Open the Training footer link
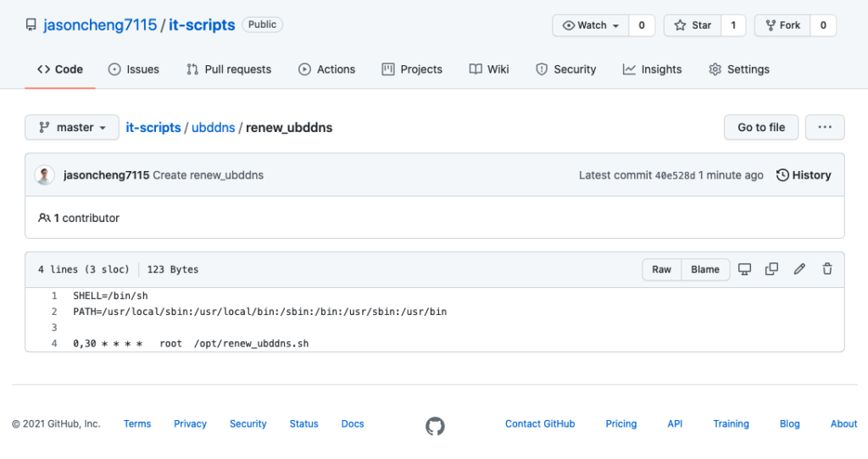This screenshot has width=868, height=459. click(x=731, y=423)
